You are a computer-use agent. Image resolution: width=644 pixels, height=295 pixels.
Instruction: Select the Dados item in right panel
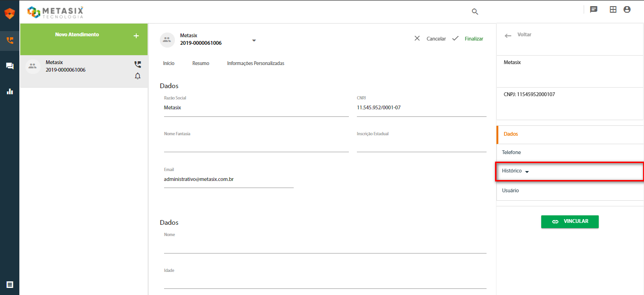coord(570,134)
